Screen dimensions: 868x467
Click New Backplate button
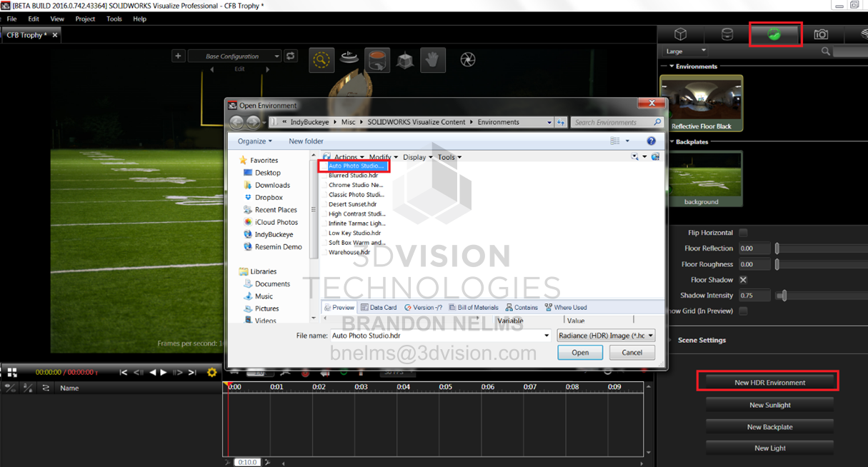tap(769, 427)
